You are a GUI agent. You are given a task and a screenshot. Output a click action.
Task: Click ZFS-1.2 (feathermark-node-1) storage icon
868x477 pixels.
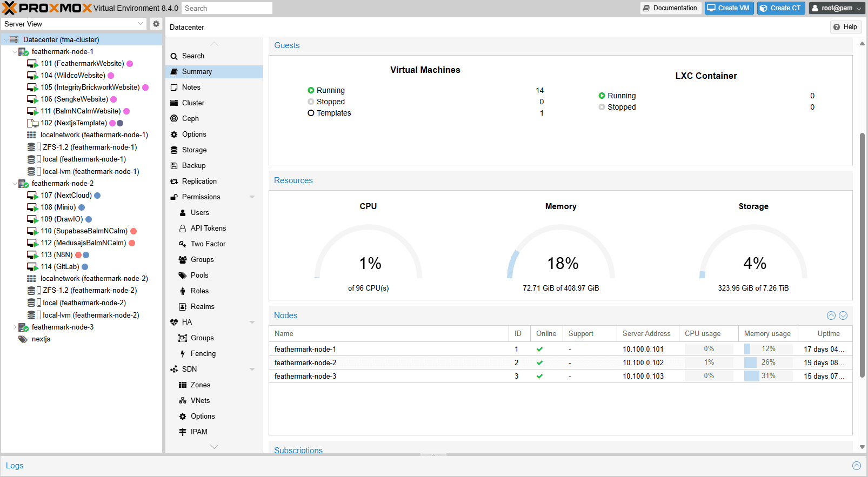tap(31, 147)
